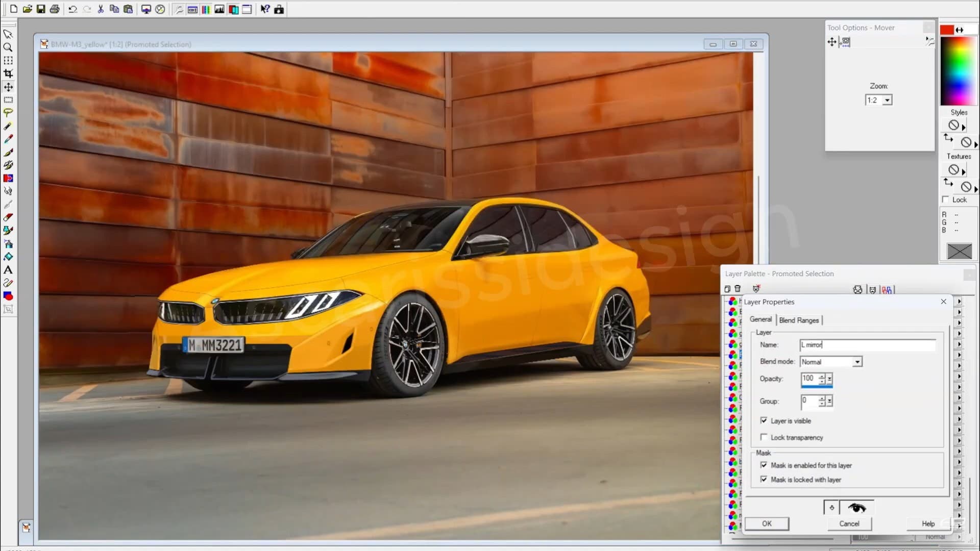The height and width of the screenshot is (551, 980).
Task: Select the Magic Wand tool
Action: pos(8,126)
